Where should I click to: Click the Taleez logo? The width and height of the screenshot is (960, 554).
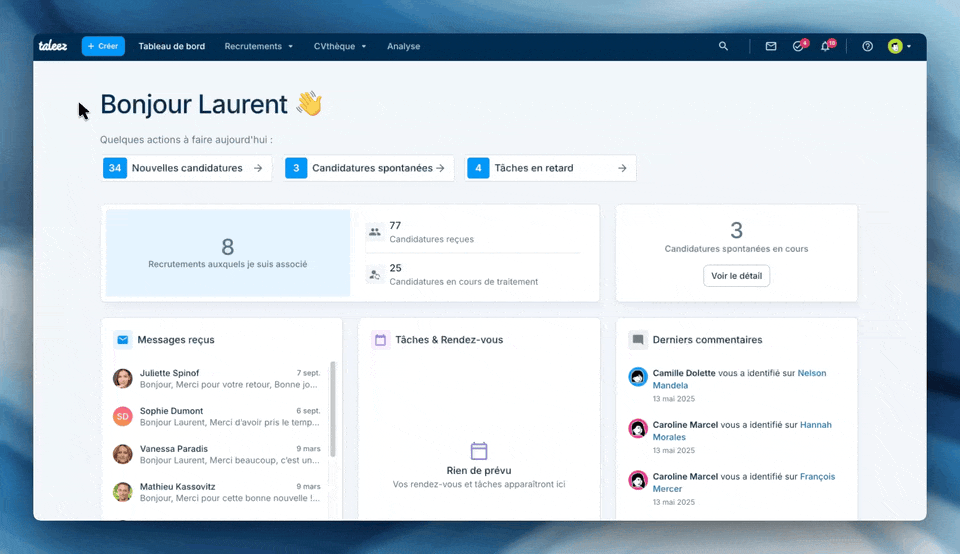[53, 46]
